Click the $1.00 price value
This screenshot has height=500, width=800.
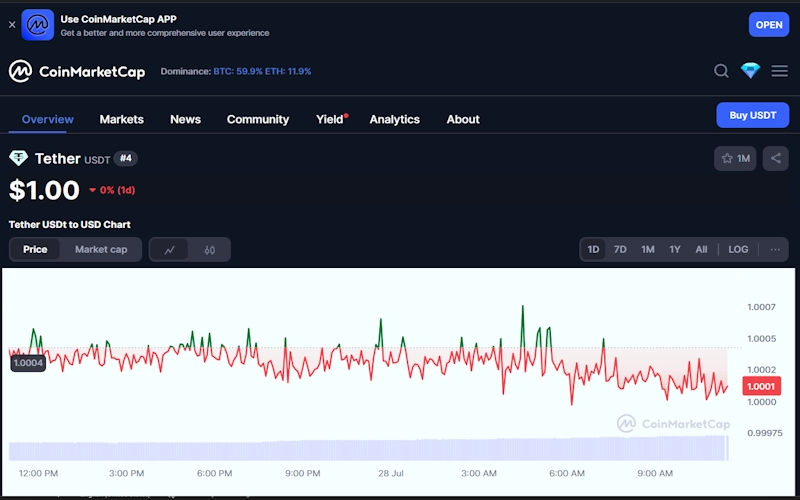(x=44, y=190)
